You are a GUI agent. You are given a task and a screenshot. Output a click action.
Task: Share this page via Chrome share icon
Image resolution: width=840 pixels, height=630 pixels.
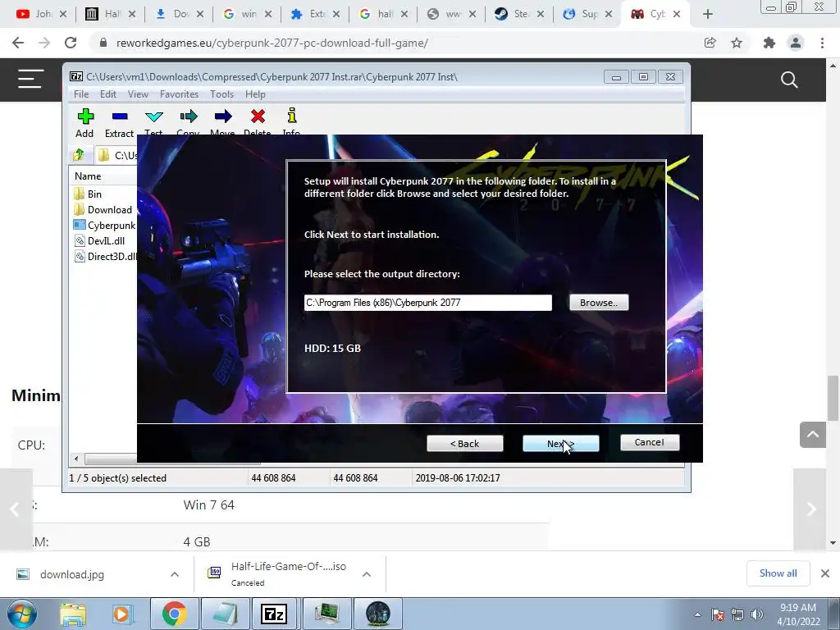coord(710,43)
